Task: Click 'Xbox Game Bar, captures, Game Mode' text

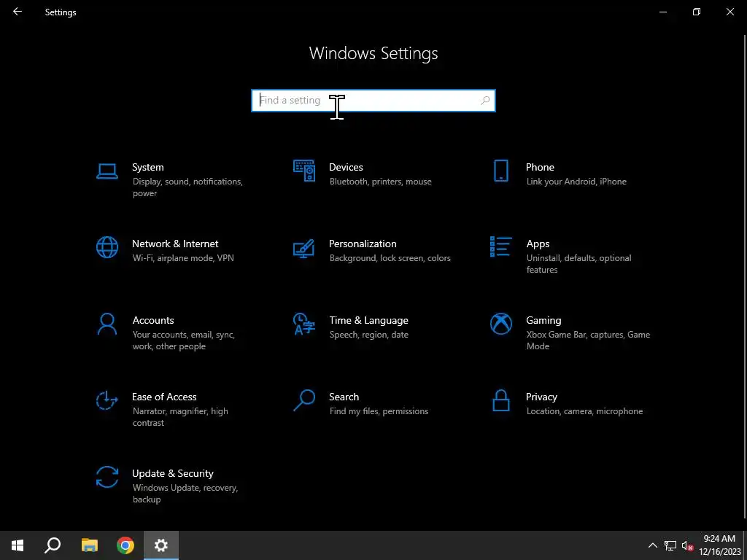Action: [x=588, y=341]
